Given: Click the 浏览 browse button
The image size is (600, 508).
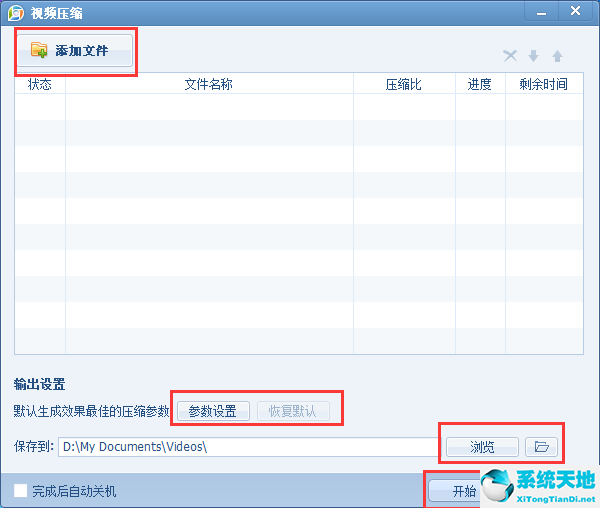Looking at the screenshot, I should (482, 447).
